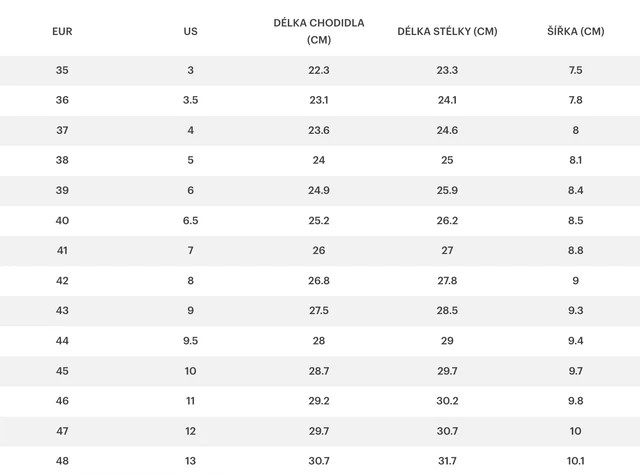Select EUR size 38 cell

click(x=62, y=161)
